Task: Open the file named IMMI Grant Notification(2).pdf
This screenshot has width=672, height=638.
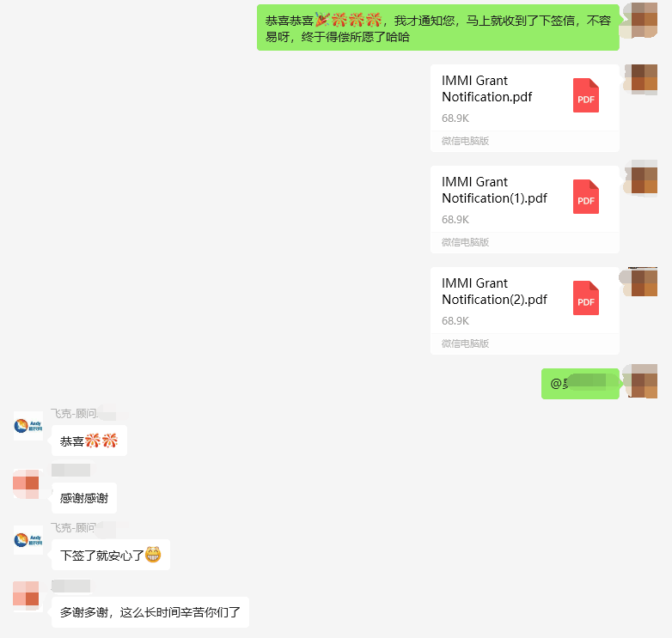Action: [524, 311]
